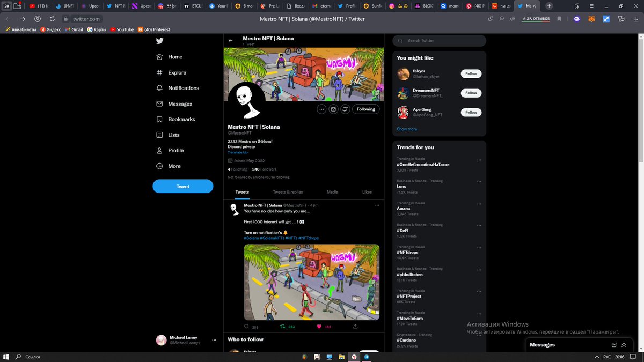The width and height of the screenshot is (644, 362).
Task: Open Bookmarks in sidebar
Action: pyautogui.click(x=175, y=119)
